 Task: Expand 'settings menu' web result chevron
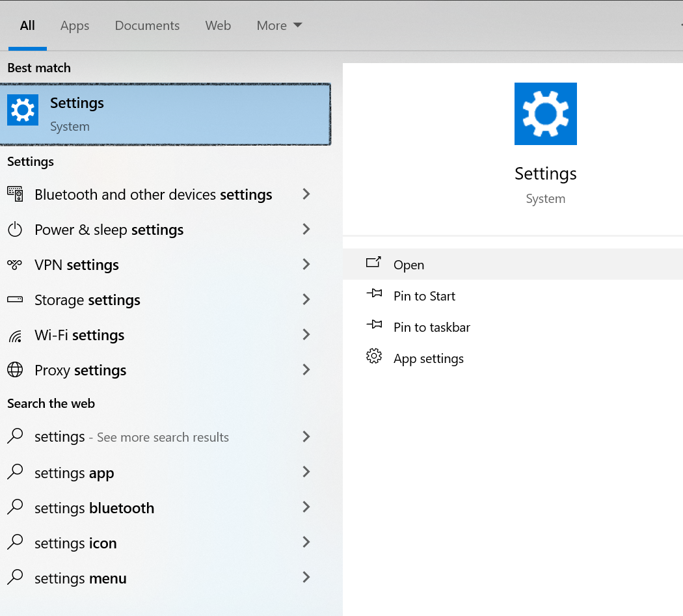click(x=306, y=577)
